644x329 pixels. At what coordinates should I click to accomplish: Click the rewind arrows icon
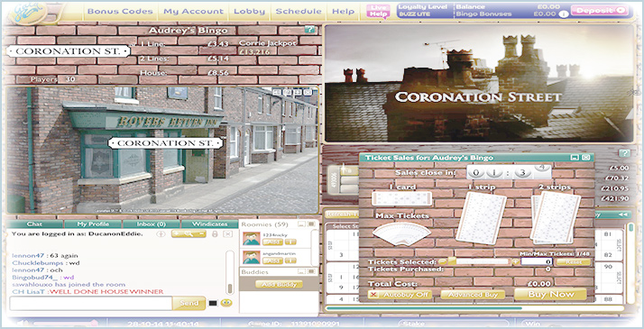click(x=624, y=215)
